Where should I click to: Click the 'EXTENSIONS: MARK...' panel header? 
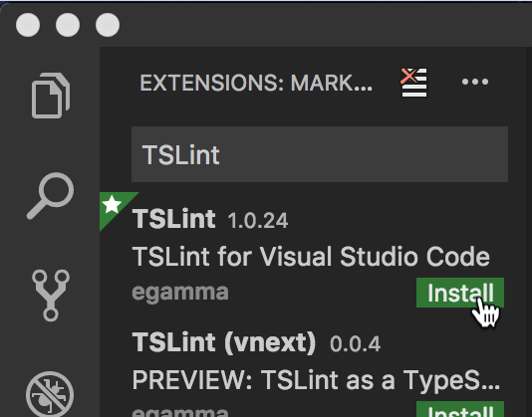[256, 83]
